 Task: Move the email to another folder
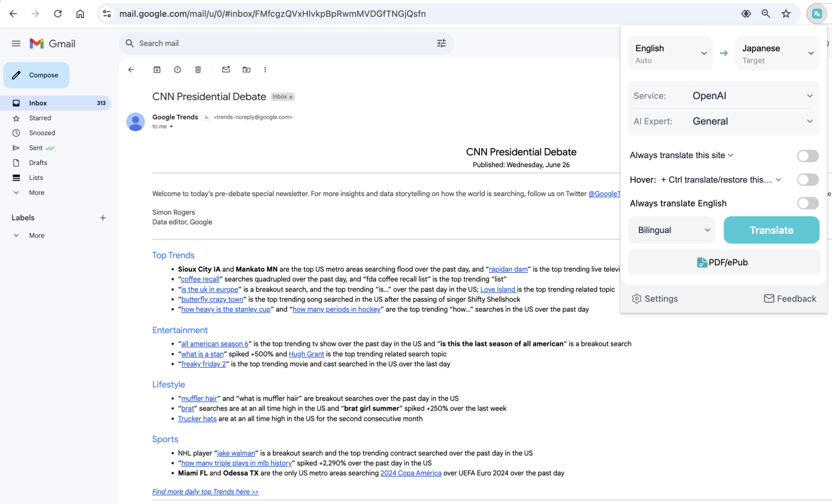(246, 69)
